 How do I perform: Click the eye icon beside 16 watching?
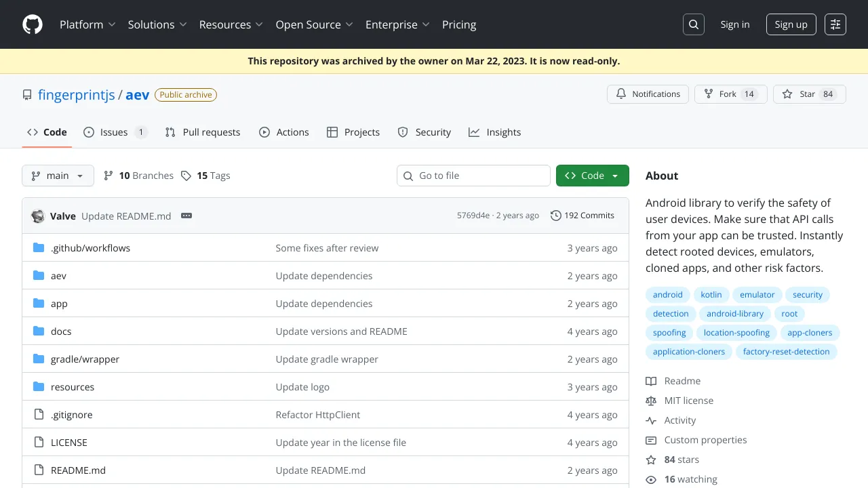651,479
